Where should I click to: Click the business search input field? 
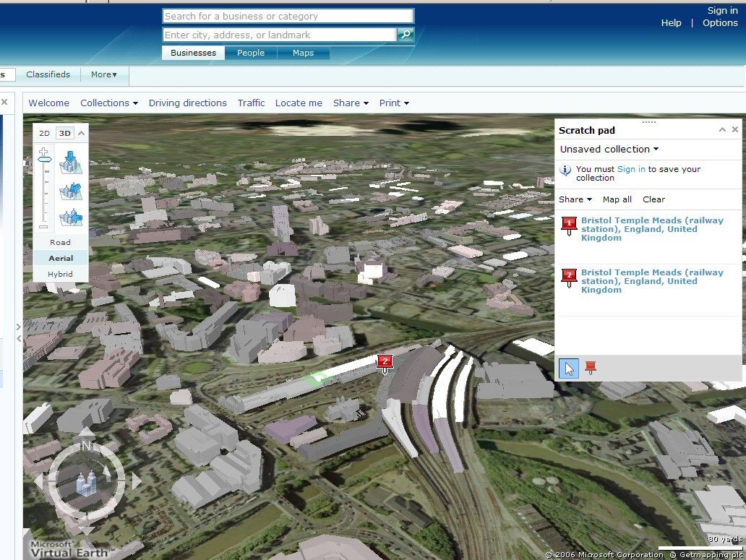pyautogui.click(x=287, y=15)
